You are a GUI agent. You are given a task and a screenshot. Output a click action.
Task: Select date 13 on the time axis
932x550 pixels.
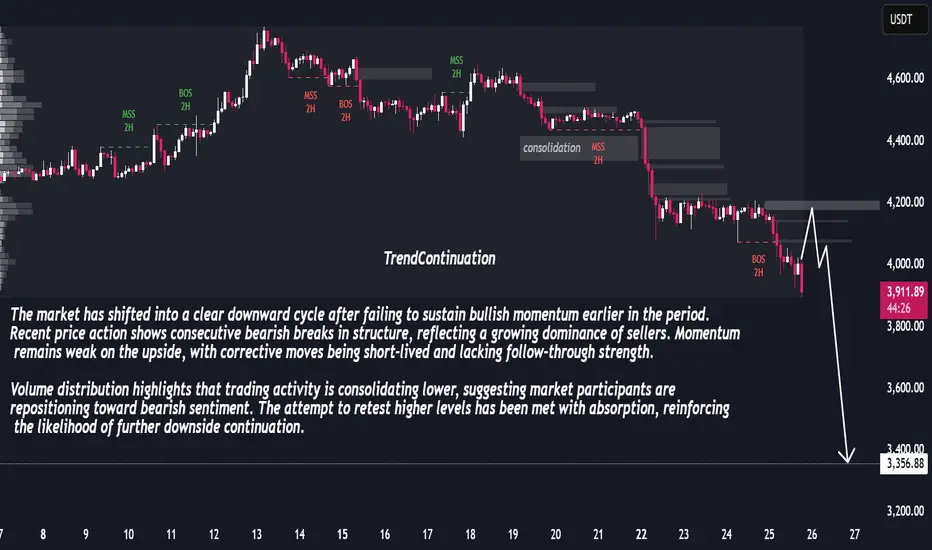click(x=256, y=535)
